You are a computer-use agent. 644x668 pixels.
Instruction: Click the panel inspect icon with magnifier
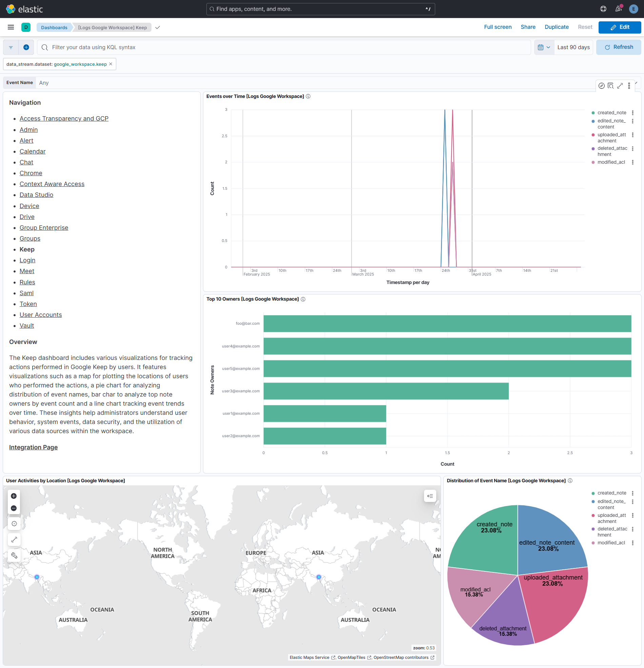coord(610,86)
